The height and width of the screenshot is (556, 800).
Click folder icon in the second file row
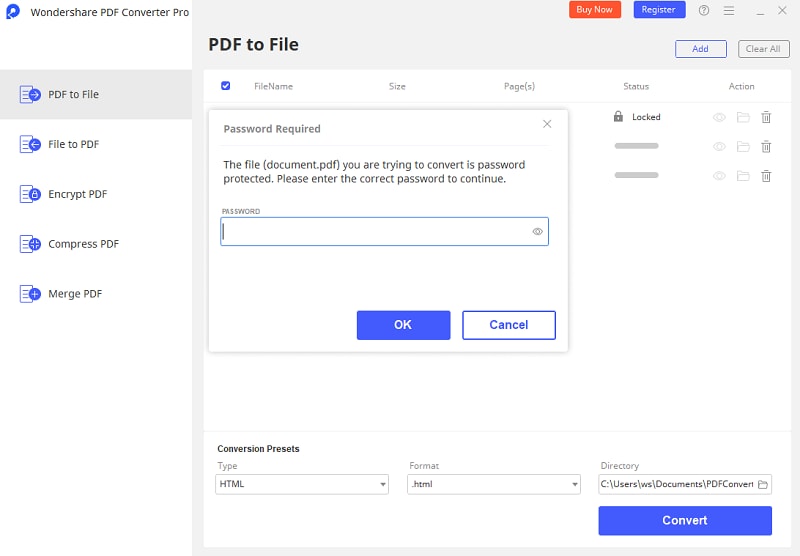[x=743, y=147]
